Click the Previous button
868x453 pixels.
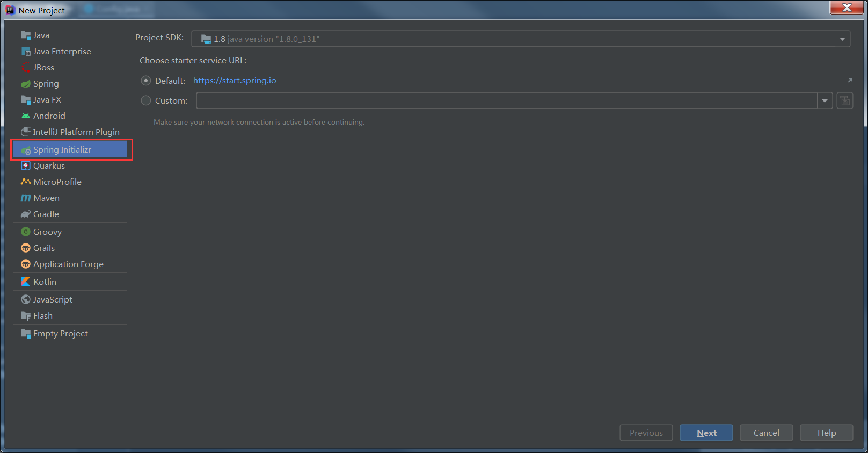click(x=646, y=433)
